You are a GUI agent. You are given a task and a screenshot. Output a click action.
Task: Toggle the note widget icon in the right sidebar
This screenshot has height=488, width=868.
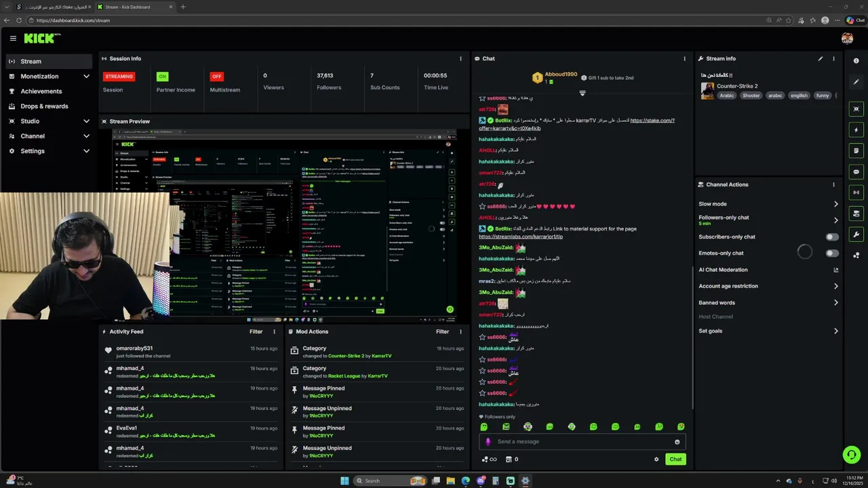point(856,150)
